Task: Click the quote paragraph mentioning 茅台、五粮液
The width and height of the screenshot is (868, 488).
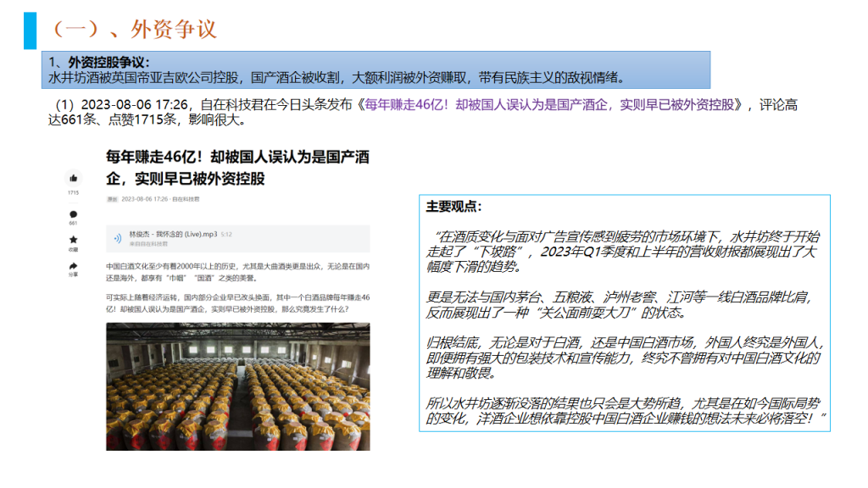Action: pyautogui.click(x=623, y=305)
